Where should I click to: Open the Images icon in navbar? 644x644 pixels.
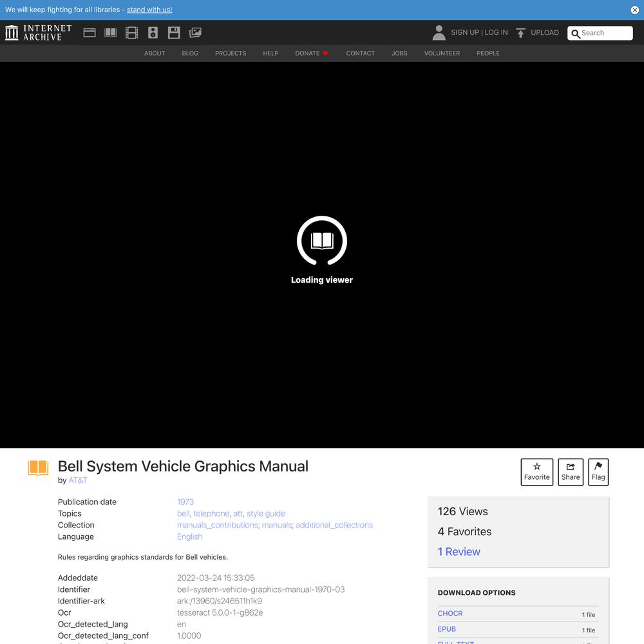click(x=195, y=32)
